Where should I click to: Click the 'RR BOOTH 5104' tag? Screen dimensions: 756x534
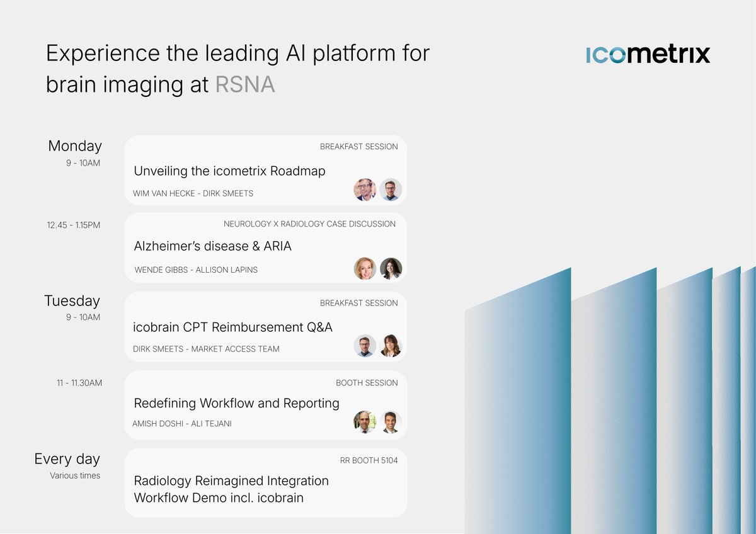tap(369, 460)
